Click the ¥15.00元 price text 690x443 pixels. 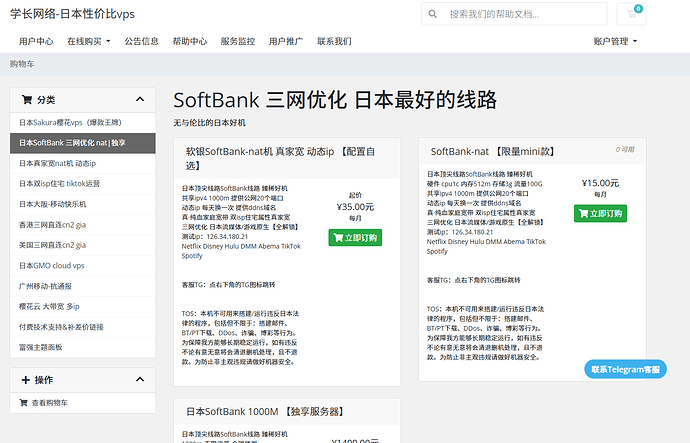(600, 183)
